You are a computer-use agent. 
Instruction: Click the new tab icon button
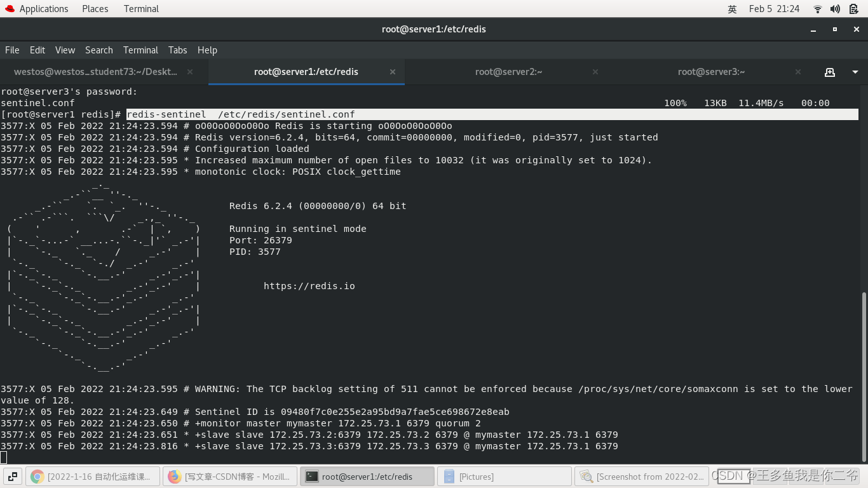tap(830, 72)
